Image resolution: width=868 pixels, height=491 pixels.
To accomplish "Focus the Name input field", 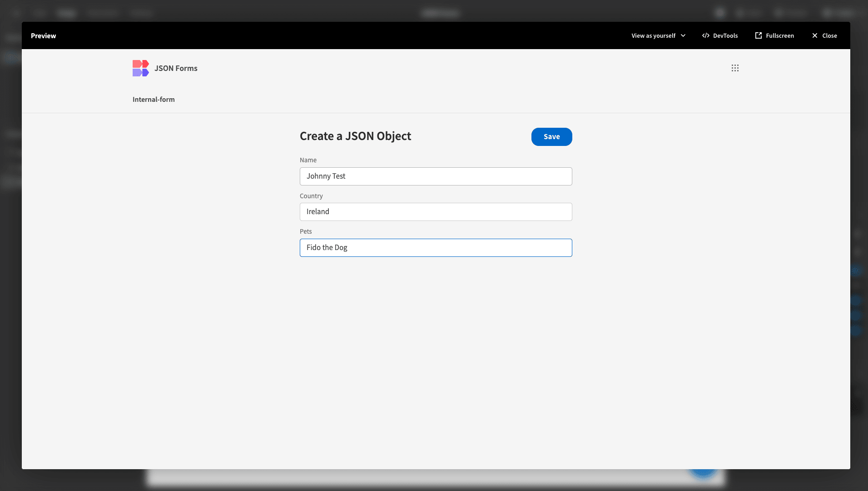I will (x=436, y=176).
